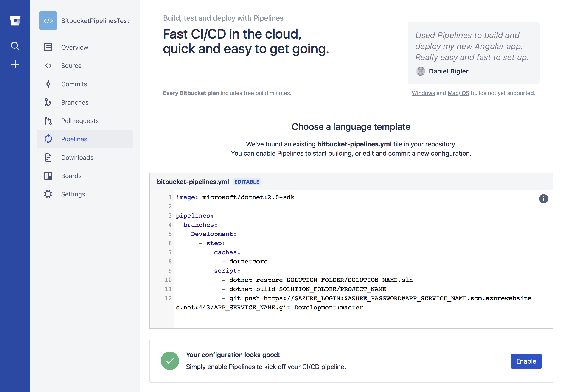Navigate to Branches

[85, 102]
